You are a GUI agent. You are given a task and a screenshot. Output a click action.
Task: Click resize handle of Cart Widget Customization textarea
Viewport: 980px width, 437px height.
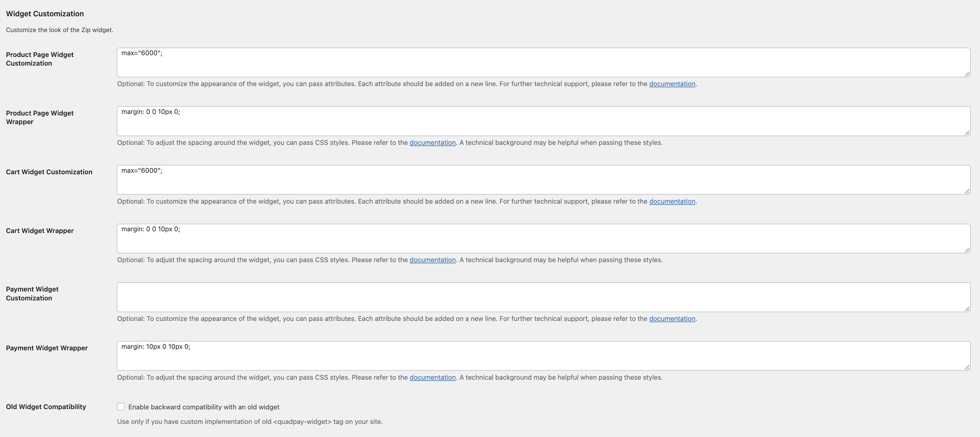[967, 191]
